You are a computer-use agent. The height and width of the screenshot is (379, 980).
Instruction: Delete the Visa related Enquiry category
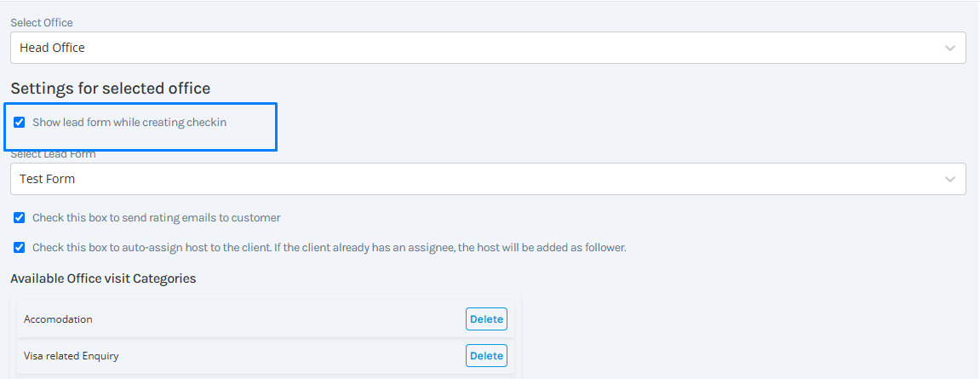click(x=486, y=356)
